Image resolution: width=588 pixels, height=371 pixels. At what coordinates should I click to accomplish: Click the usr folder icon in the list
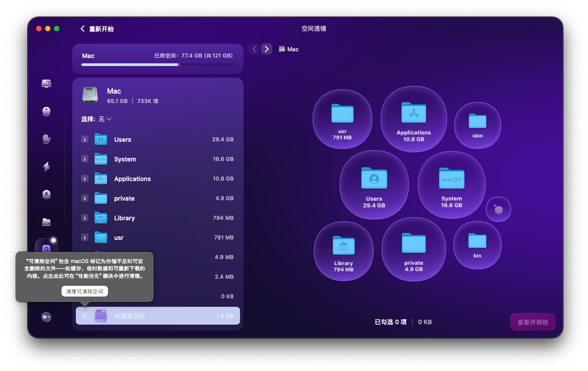[x=101, y=237]
